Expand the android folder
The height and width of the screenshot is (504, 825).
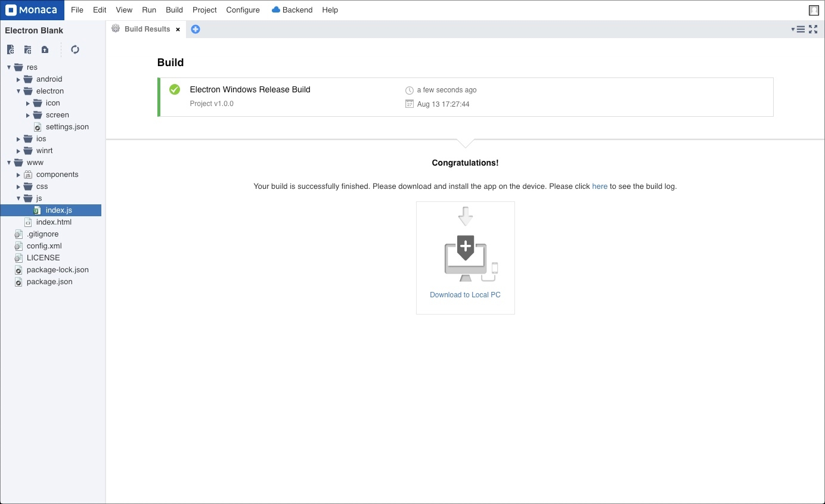pos(18,79)
